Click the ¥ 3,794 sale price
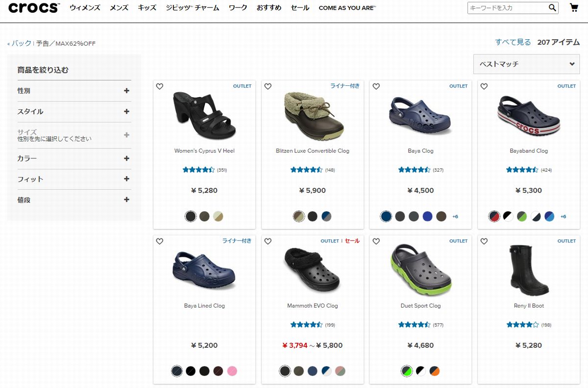The width and height of the screenshot is (588, 388). pyautogui.click(x=295, y=345)
